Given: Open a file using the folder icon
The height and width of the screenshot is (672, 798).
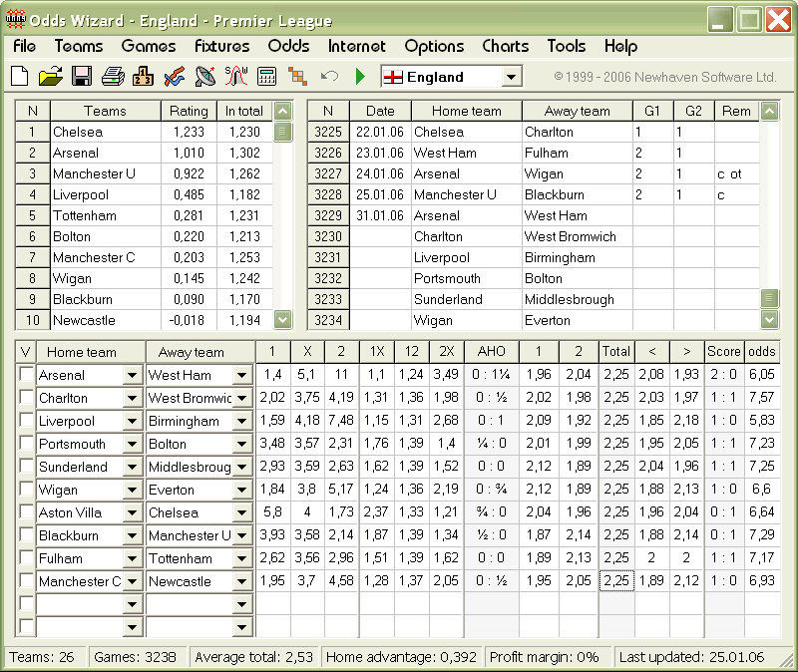Looking at the screenshot, I should tap(51, 77).
